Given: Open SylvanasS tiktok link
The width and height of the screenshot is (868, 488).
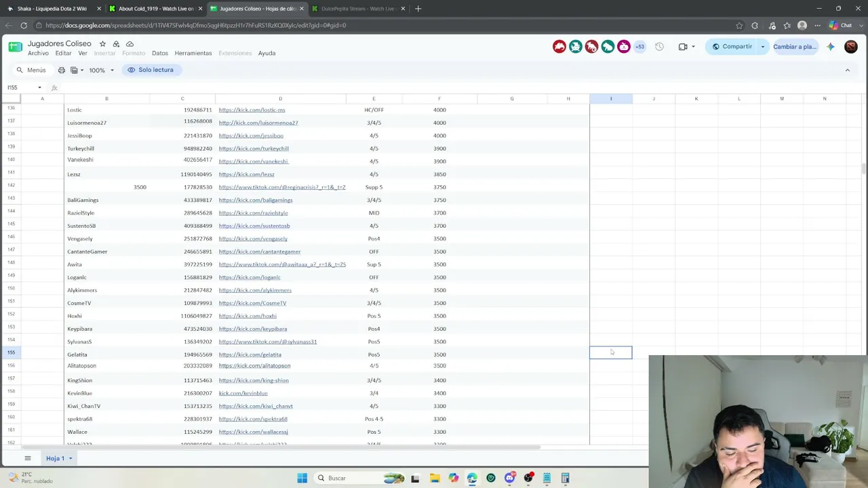Looking at the screenshot, I should [268, 342].
